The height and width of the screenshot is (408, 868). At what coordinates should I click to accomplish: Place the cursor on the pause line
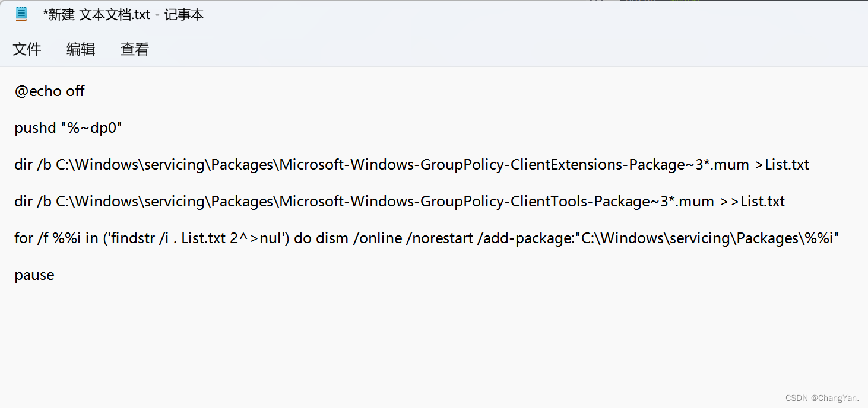pyautogui.click(x=34, y=275)
